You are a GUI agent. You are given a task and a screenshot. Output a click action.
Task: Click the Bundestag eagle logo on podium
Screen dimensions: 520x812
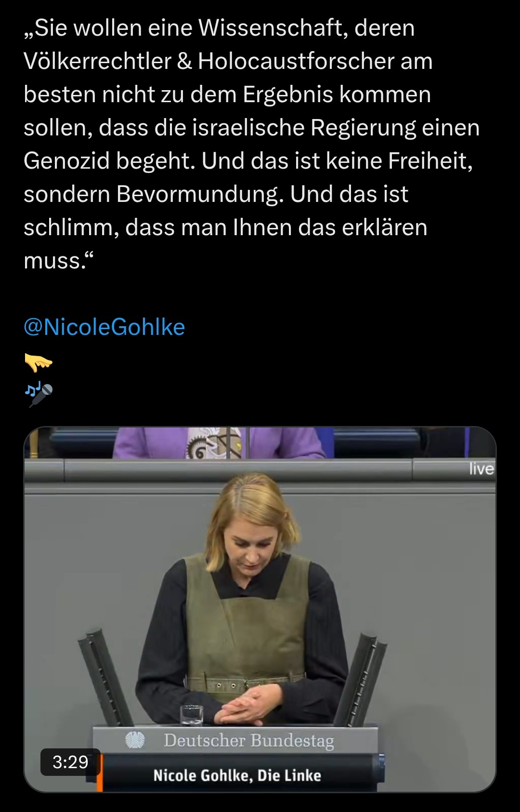[x=135, y=740]
